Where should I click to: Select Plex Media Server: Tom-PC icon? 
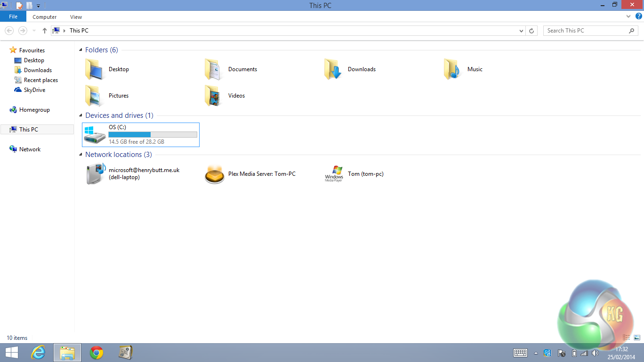(215, 174)
